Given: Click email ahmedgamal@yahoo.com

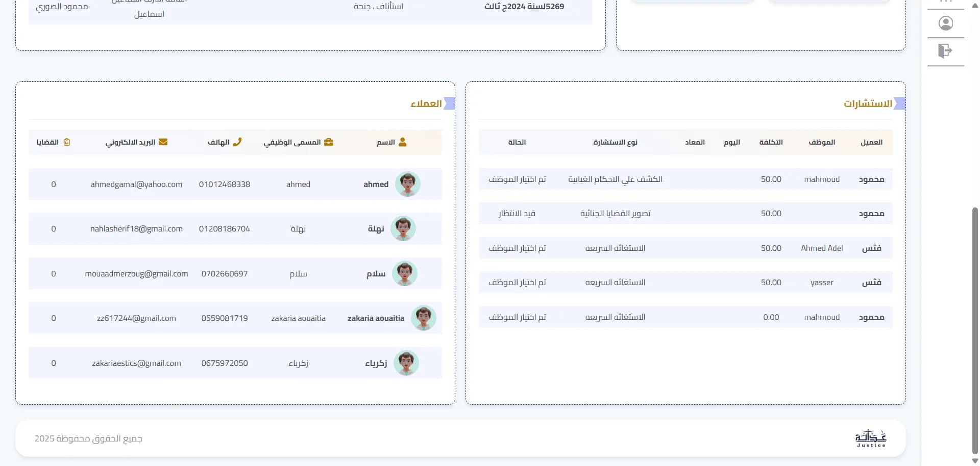Looking at the screenshot, I should 136,184.
